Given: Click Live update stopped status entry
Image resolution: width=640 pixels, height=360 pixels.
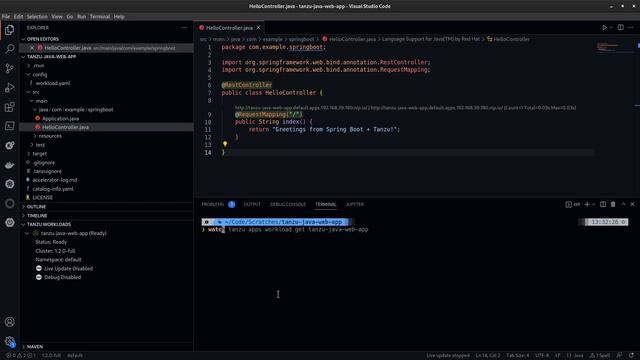Looking at the screenshot, I should coord(448,356).
